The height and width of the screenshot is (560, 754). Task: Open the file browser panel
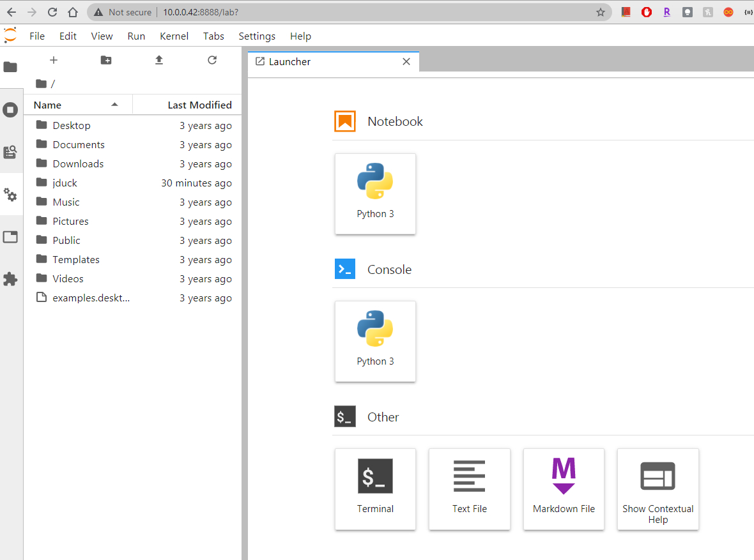tap(10, 67)
